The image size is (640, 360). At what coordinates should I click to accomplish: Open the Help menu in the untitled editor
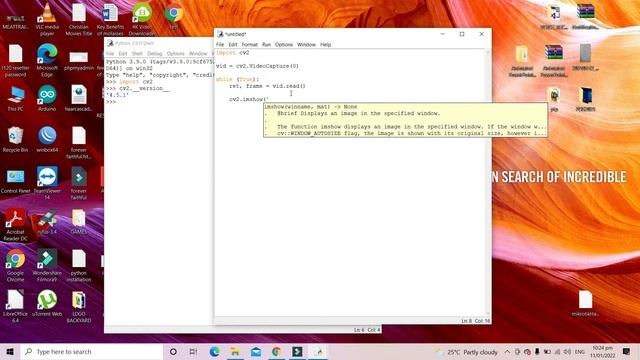point(325,44)
